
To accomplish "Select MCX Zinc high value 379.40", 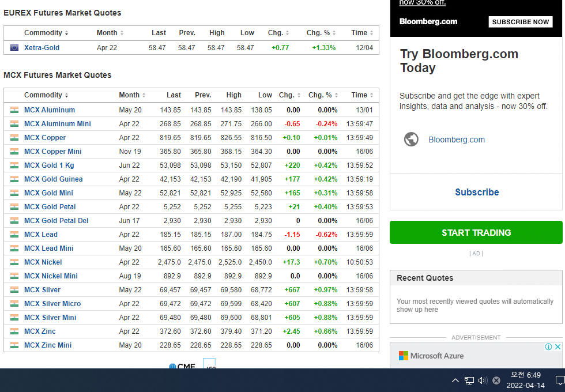I will pos(231,331).
